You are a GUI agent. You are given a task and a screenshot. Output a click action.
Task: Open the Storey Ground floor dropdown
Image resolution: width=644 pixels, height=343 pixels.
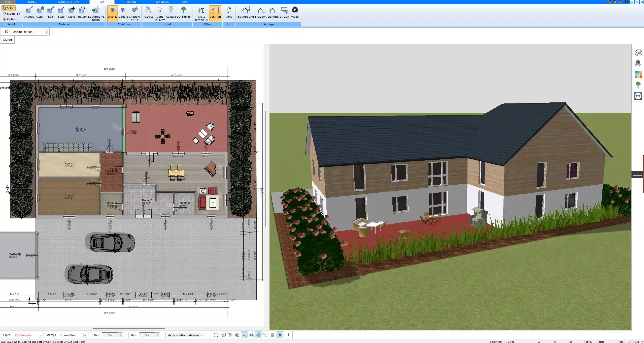tap(85, 335)
